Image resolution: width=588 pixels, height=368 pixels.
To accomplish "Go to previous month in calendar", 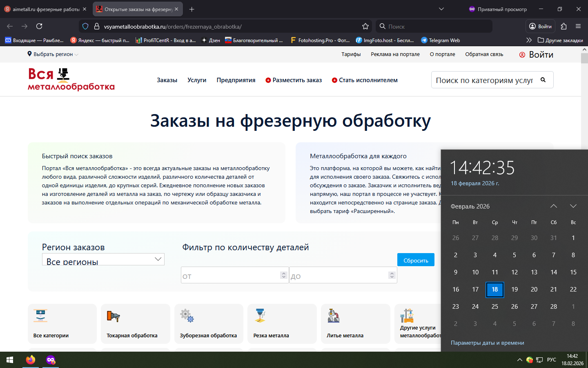I will tap(553, 206).
